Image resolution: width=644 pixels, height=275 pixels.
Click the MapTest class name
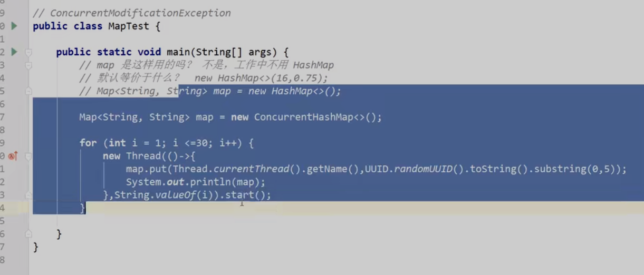129,26
